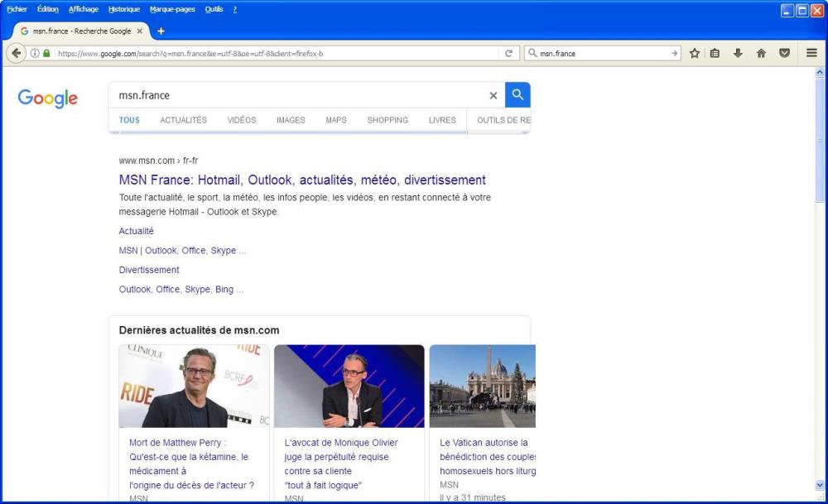Open the L'avocat de Monique Olivier article
The height and width of the screenshot is (504, 828).
tap(341, 464)
